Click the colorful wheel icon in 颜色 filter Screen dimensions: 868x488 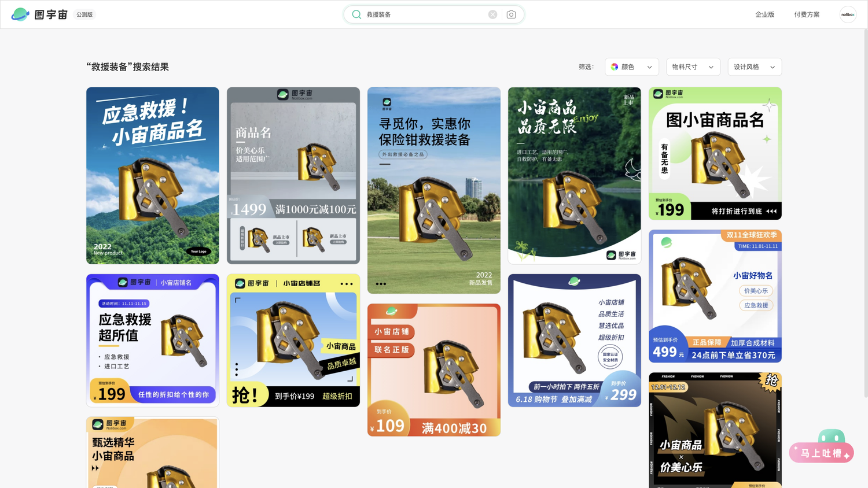615,67
